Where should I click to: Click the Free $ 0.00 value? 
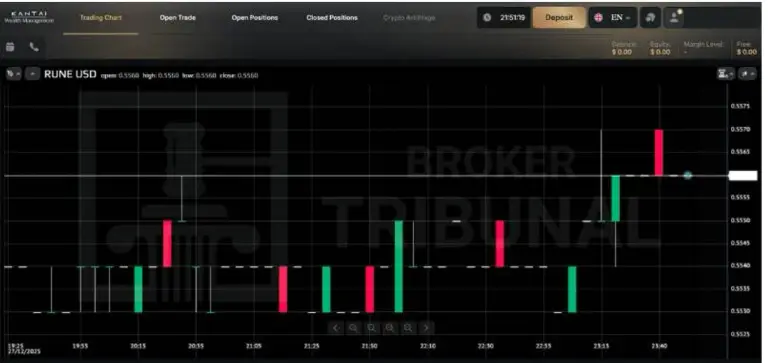[747, 52]
